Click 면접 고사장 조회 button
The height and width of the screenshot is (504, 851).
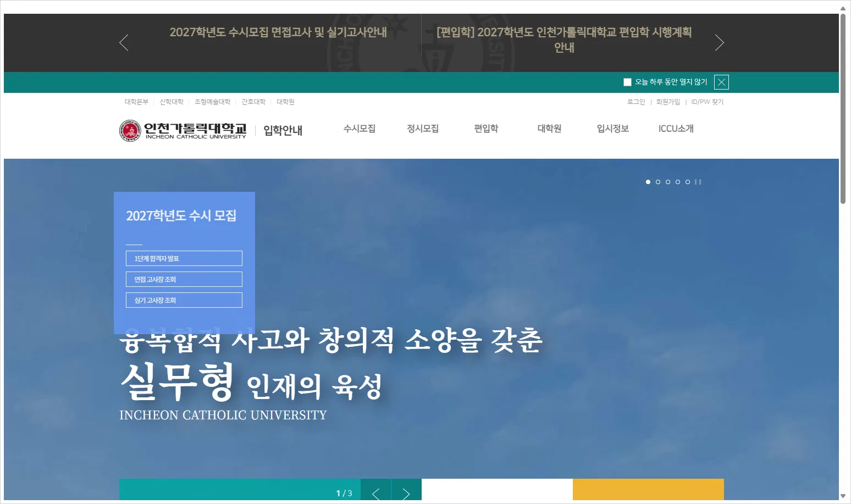pos(184,279)
